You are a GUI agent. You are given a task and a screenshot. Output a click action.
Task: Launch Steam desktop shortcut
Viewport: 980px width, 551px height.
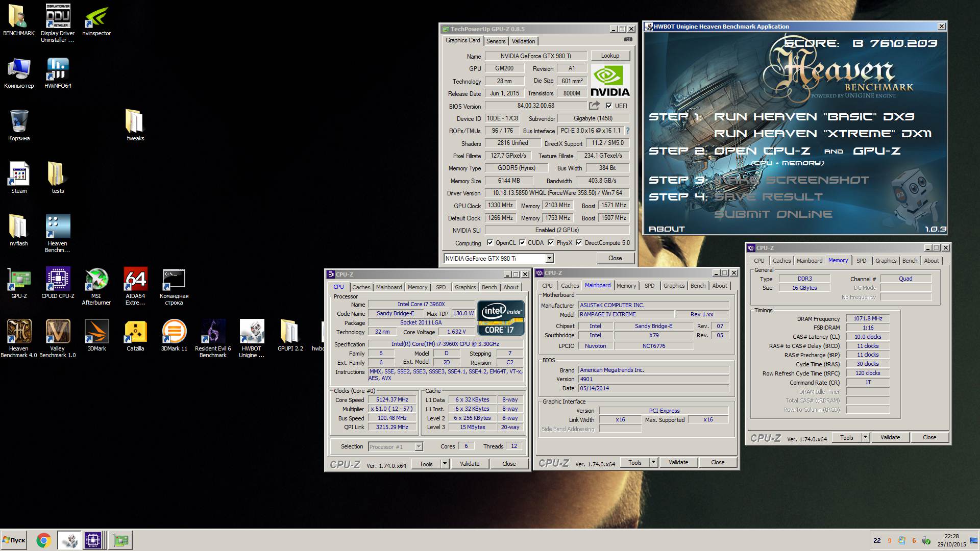19,178
